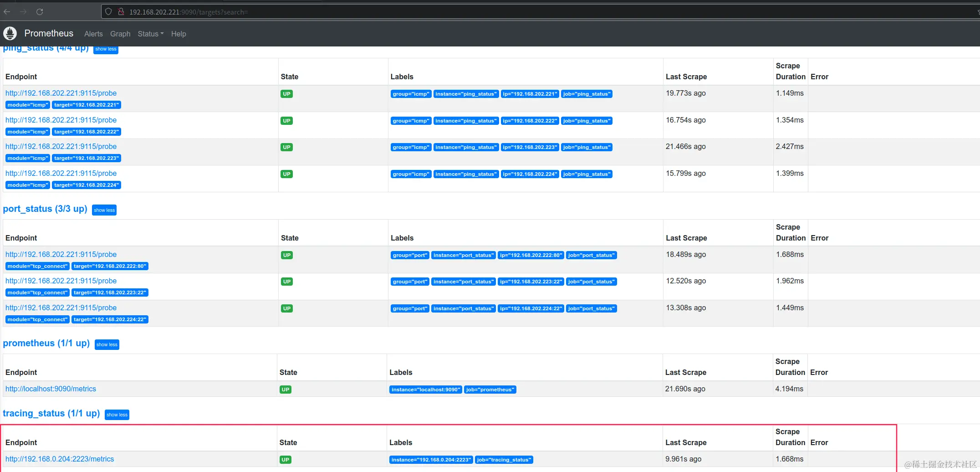Collapse ping_status with its show less button
The height and width of the screenshot is (472, 980).
tap(106, 49)
